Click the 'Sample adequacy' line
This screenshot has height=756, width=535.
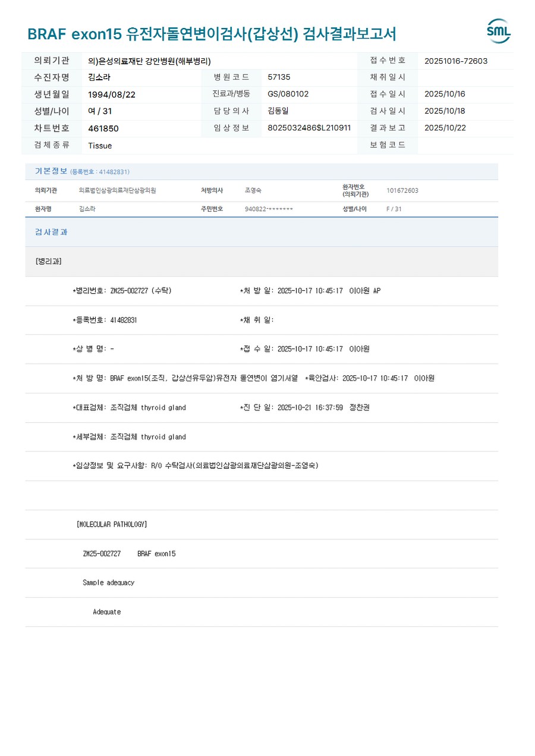click(108, 583)
